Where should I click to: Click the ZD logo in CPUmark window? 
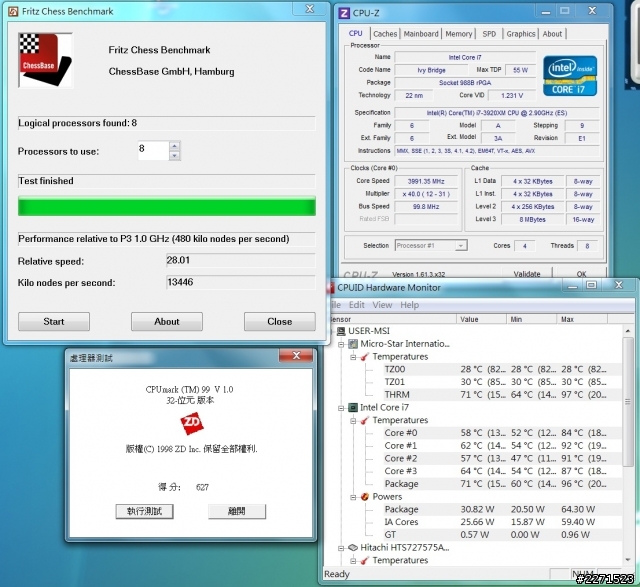(192, 423)
